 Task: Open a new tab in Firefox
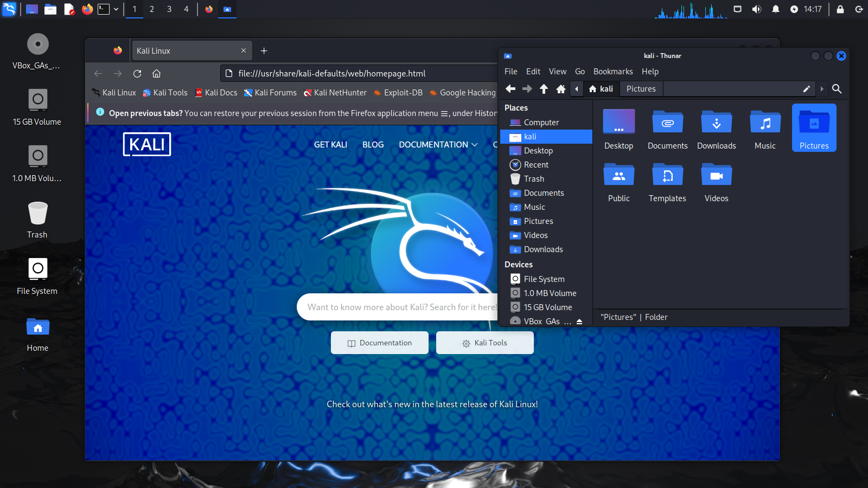[x=264, y=51]
